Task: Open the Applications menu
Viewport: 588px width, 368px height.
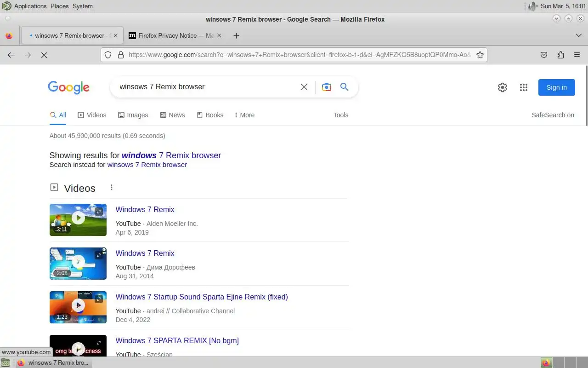Action: tap(30, 6)
